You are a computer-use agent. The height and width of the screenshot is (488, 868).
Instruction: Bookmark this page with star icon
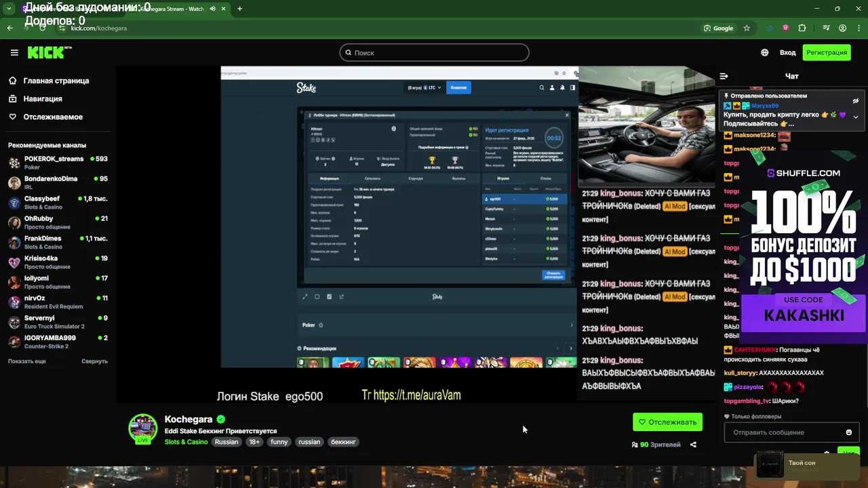(747, 28)
